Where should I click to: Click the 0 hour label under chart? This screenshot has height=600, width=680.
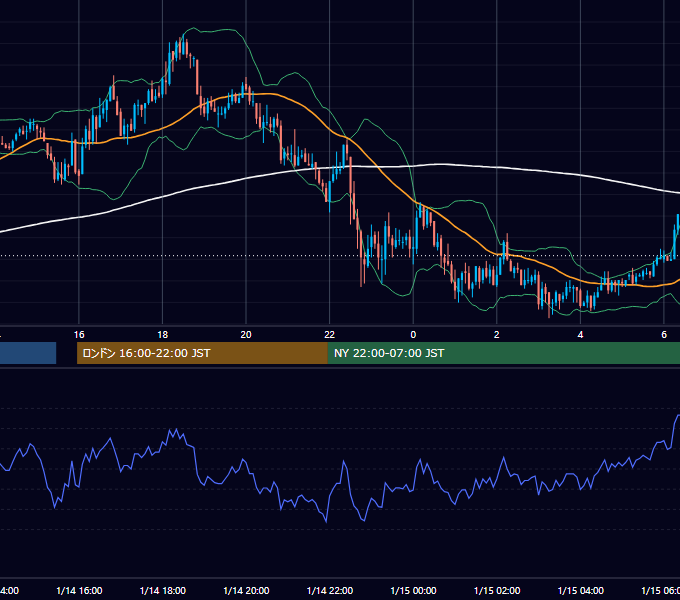[x=413, y=335]
